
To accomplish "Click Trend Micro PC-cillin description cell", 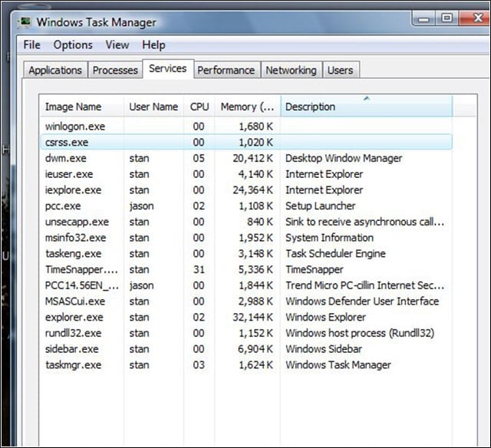I will click(x=365, y=285).
